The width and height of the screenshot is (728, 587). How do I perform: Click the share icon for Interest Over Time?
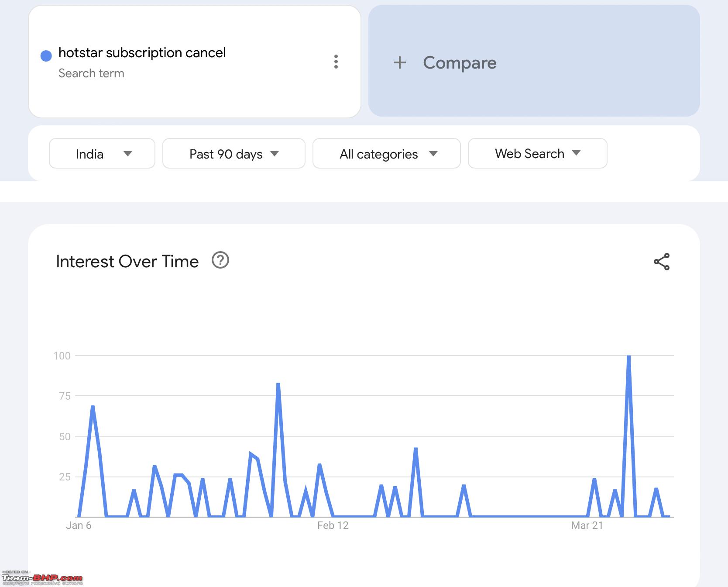click(662, 262)
